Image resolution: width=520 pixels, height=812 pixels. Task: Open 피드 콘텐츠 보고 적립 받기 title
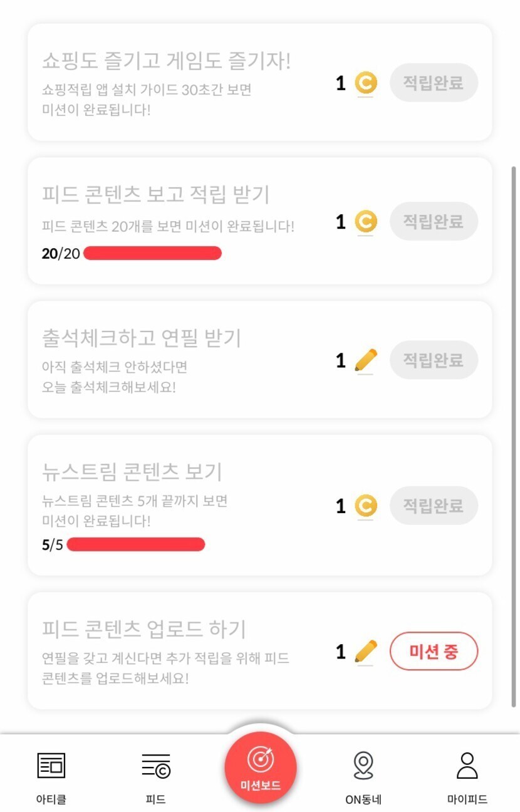pyautogui.click(x=155, y=194)
